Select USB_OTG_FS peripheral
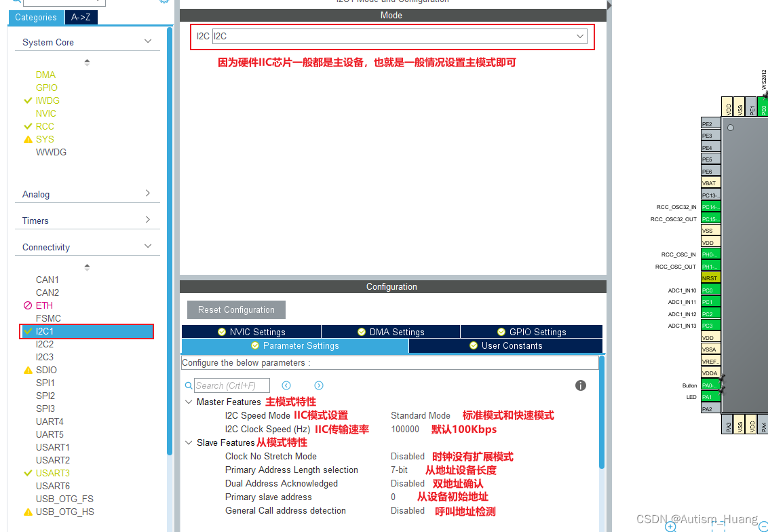This screenshot has width=768, height=532. tap(64, 499)
